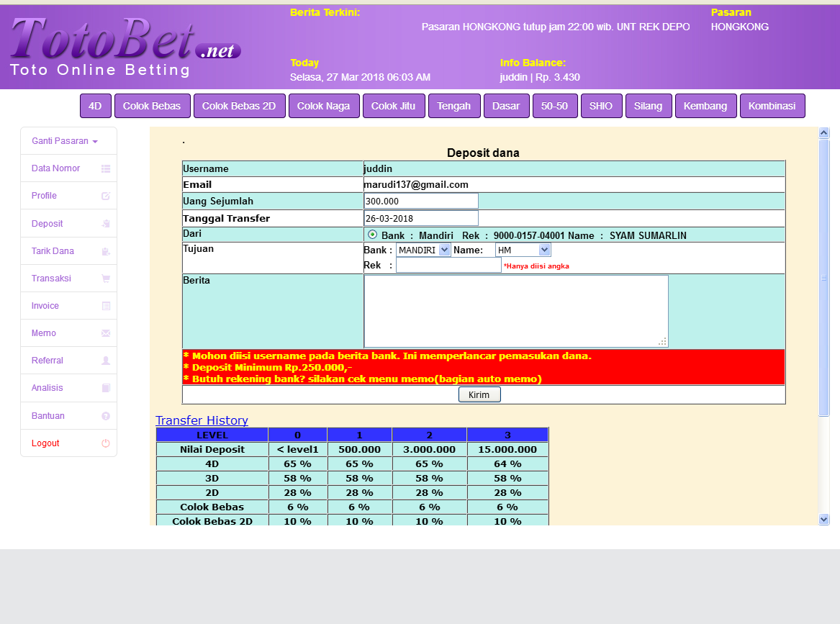This screenshot has height=624, width=840.
Task: Open the Transfer History link
Action: 202,420
